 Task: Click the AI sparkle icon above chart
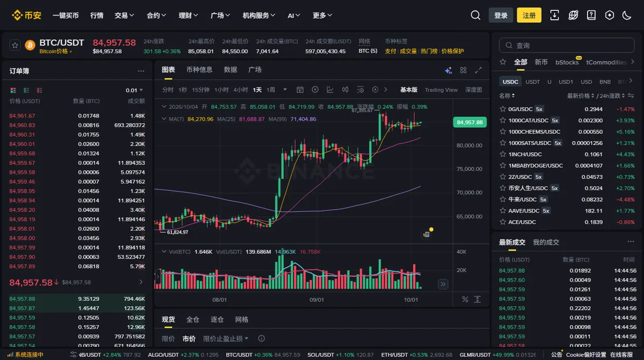coord(448,70)
